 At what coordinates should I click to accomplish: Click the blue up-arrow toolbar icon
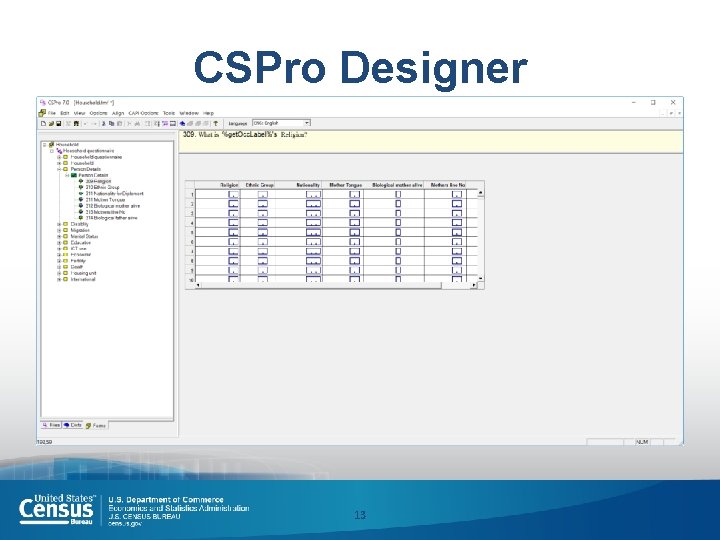(182, 124)
